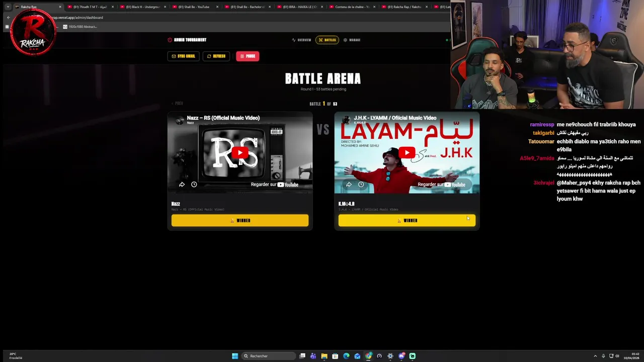Play the Nazz RS music video
644x362 pixels.
(x=240, y=153)
